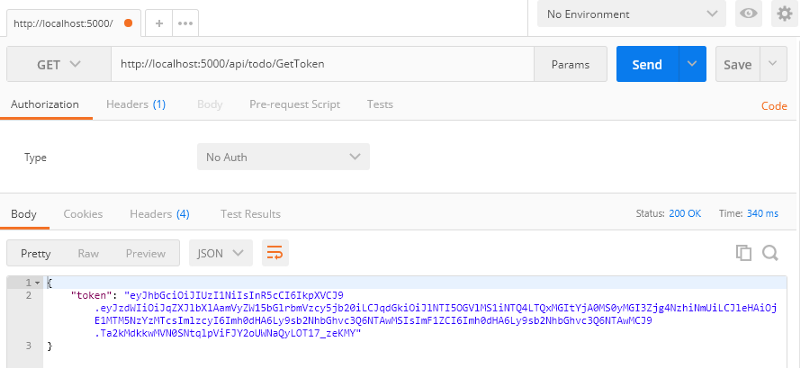Select the response Body tab

pos(24,214)
